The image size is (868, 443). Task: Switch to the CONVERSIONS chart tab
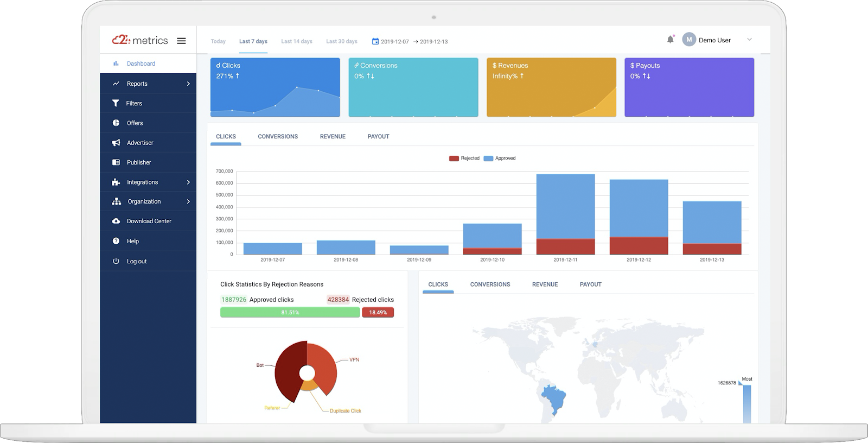278,137
